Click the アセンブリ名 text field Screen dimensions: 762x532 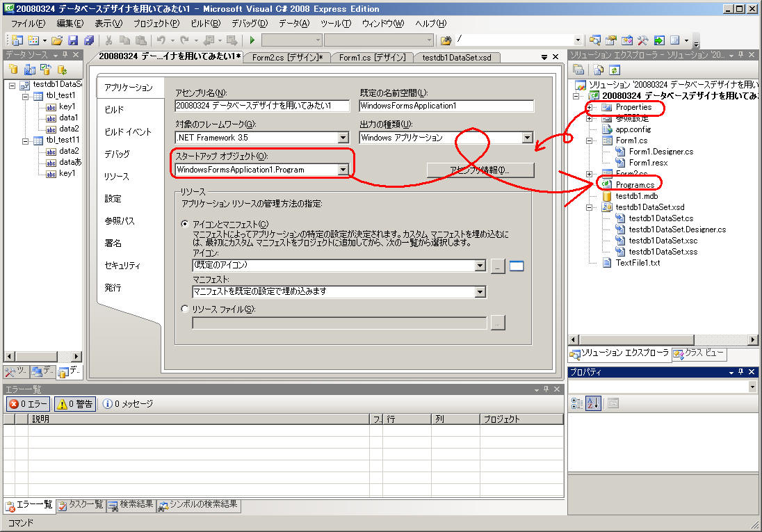[262, 106]
